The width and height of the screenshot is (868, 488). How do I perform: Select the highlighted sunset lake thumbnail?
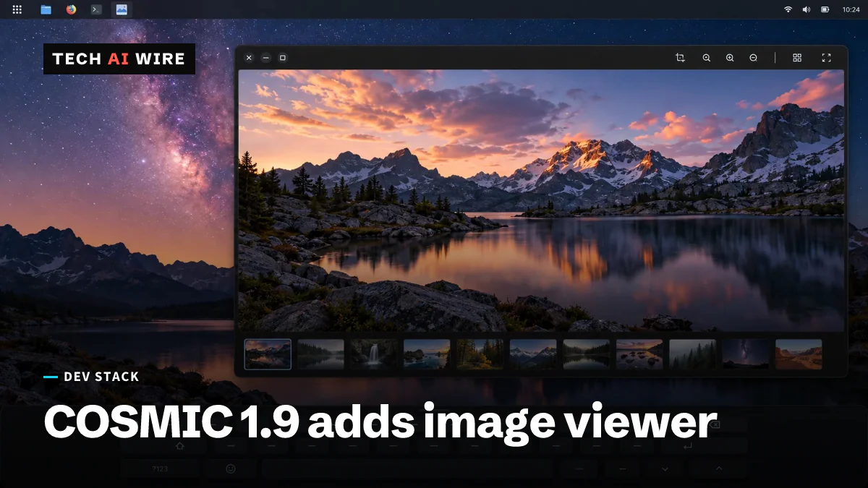click(x=268, y=354)
